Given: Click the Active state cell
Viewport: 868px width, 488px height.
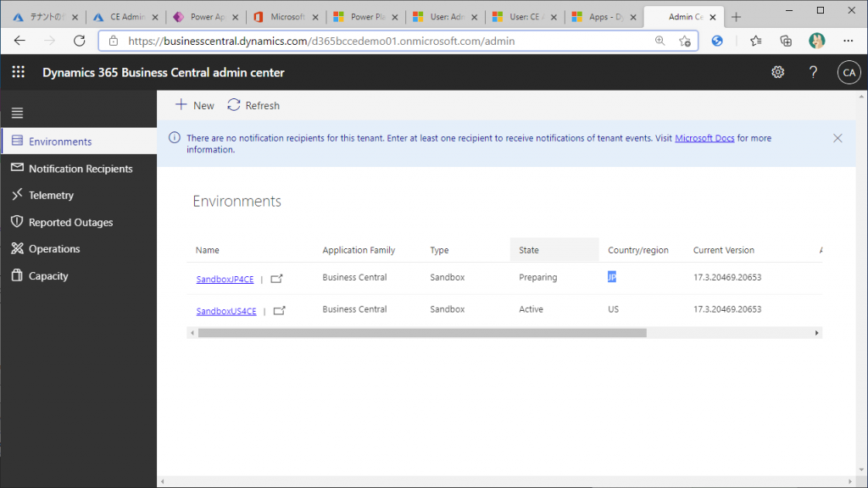Looking at the screenshot, I should 531,309.
